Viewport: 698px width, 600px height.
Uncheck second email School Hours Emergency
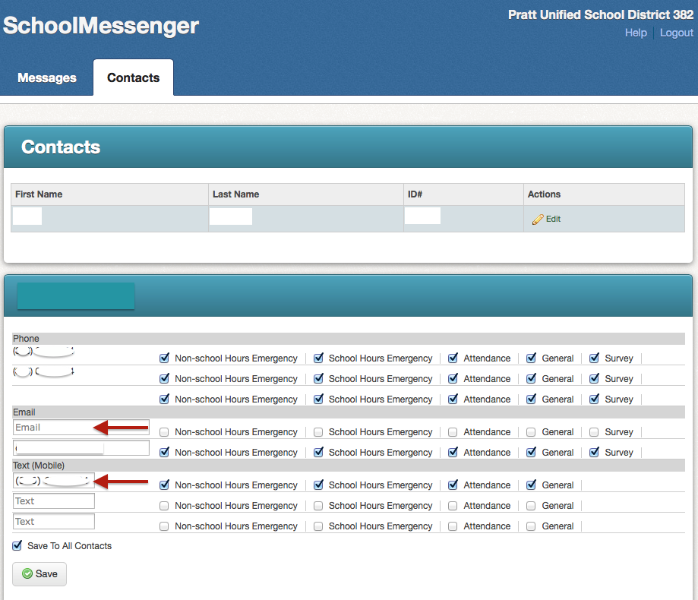pos(318,452)
